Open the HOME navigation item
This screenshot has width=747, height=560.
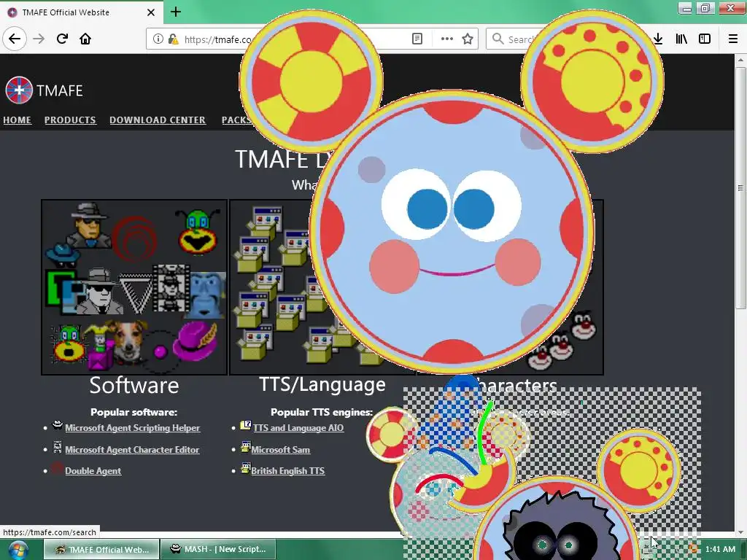tap(18, 120)
